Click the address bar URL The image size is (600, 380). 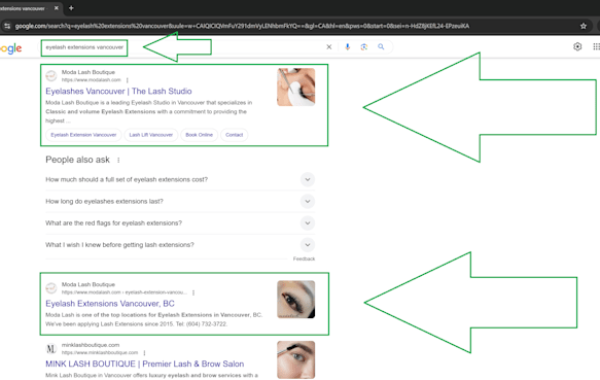point(242,26)
